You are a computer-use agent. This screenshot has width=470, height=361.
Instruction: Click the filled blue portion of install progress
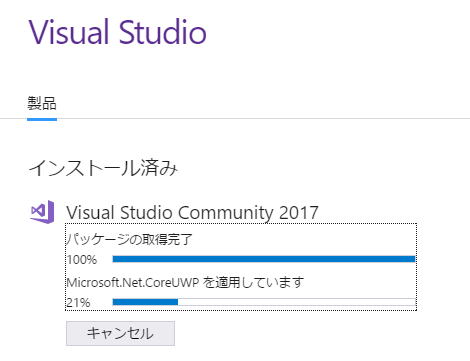point(145,302)
